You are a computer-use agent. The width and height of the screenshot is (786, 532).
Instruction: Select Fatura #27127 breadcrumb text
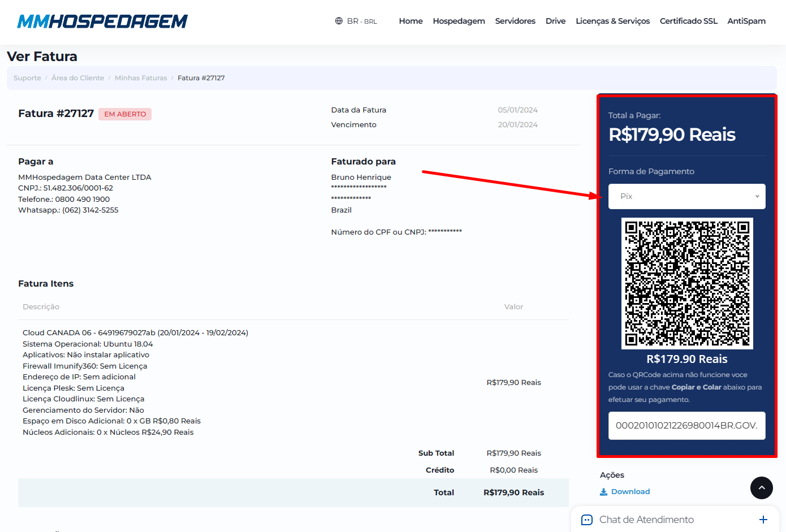click(201, 78)
